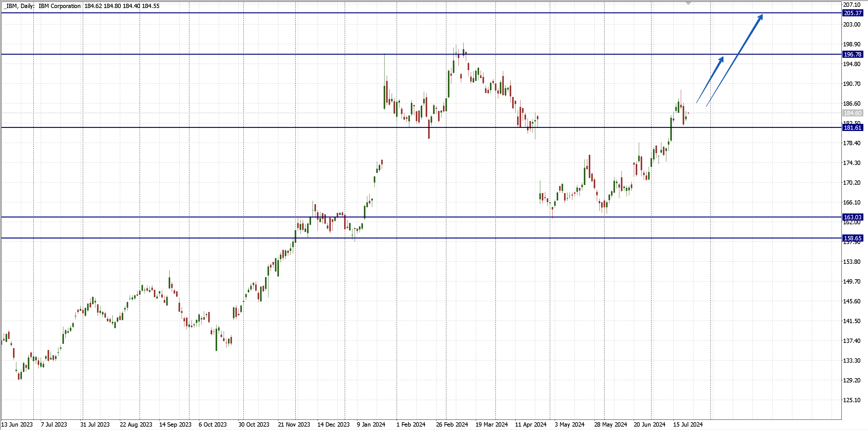Image resolution: width=868 pixels, height=430 pixels.
Task: Click the 133.30 value on the price scale
Action: pyautogui.click(x=852, y=360)
